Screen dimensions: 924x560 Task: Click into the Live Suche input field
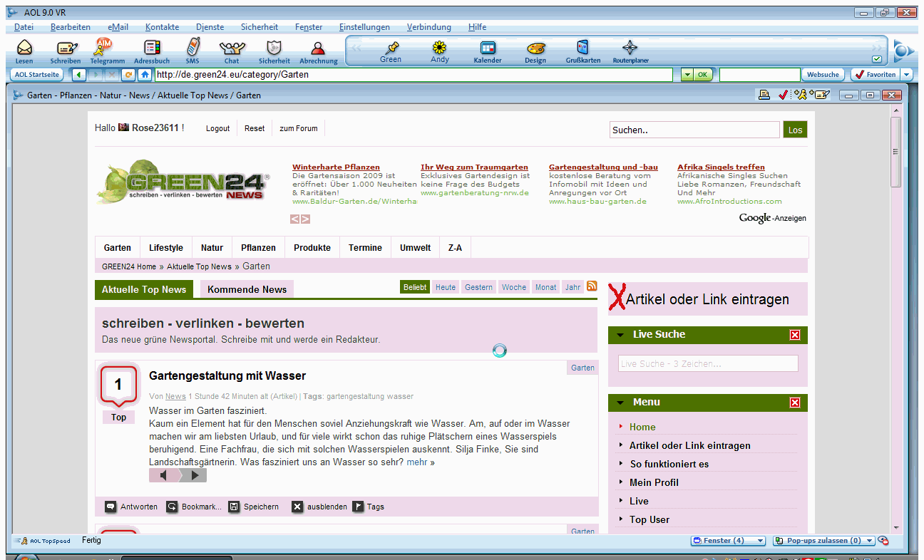pyautogui.click(x=707, y=363)
